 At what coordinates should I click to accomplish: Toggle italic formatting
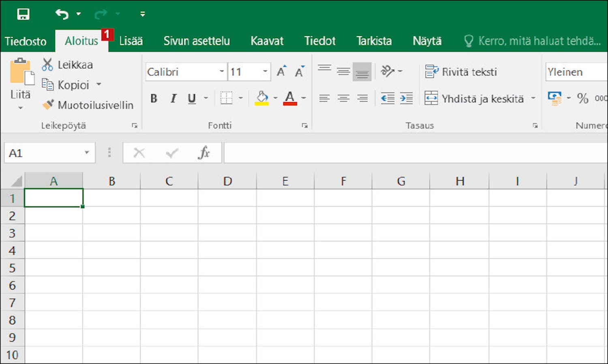(x=173, y=98)
